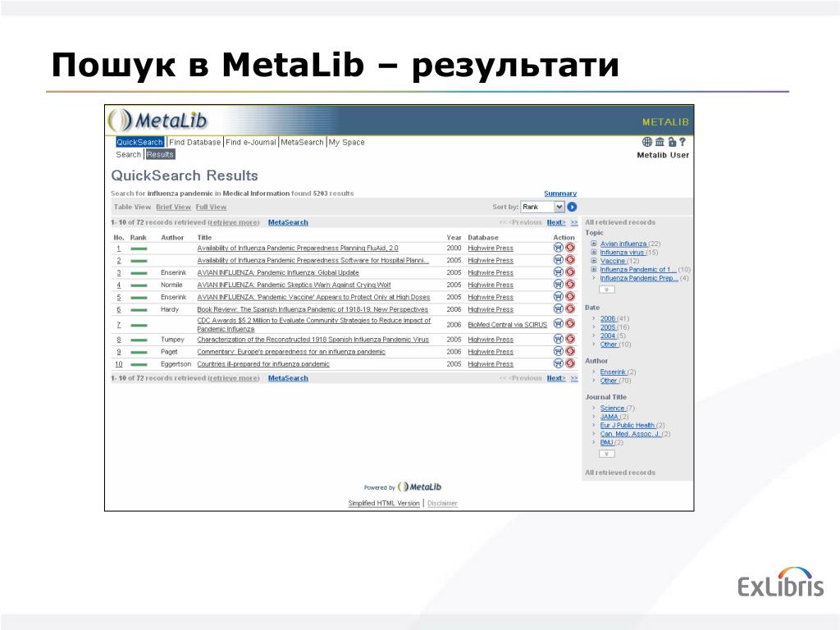Open help via question mark icon
This screenshot has height=630, width=840.
pyautogui.click(x=682, y=142)
